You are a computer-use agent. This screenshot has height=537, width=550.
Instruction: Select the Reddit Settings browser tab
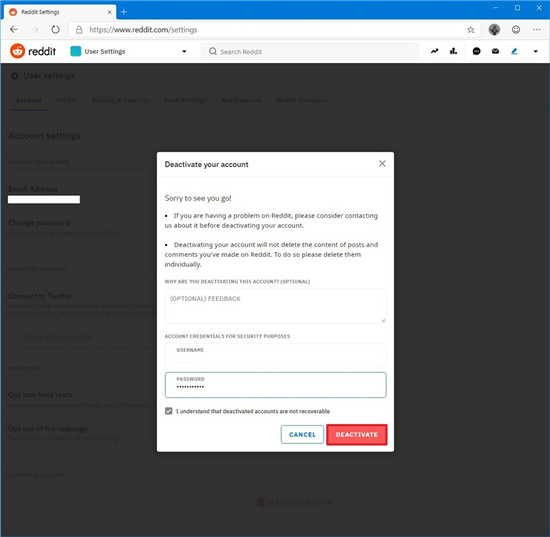point(60,12)
